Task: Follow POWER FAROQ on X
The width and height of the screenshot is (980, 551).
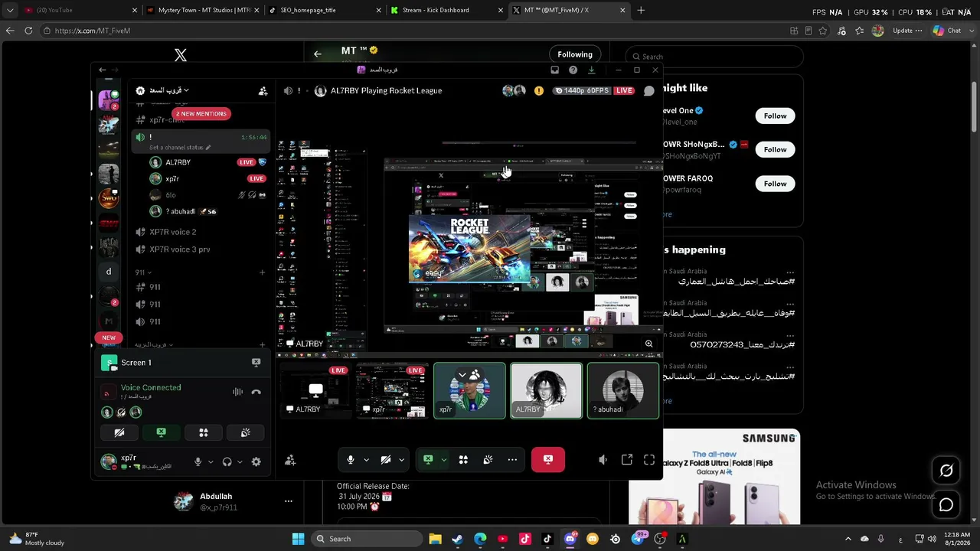Action: click(775, 184)
